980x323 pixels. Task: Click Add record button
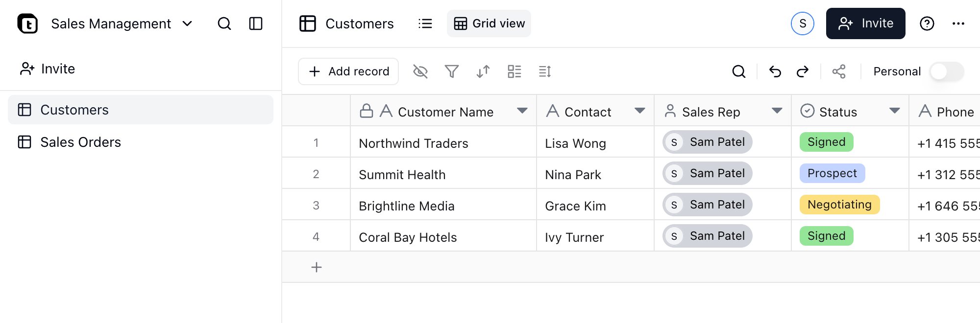(x=348, y=71)
